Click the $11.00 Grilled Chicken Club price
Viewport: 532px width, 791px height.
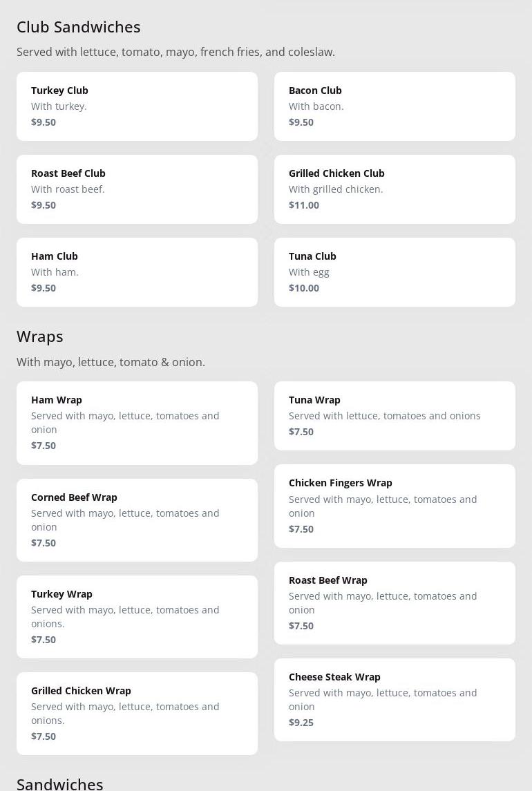[304, 205]
